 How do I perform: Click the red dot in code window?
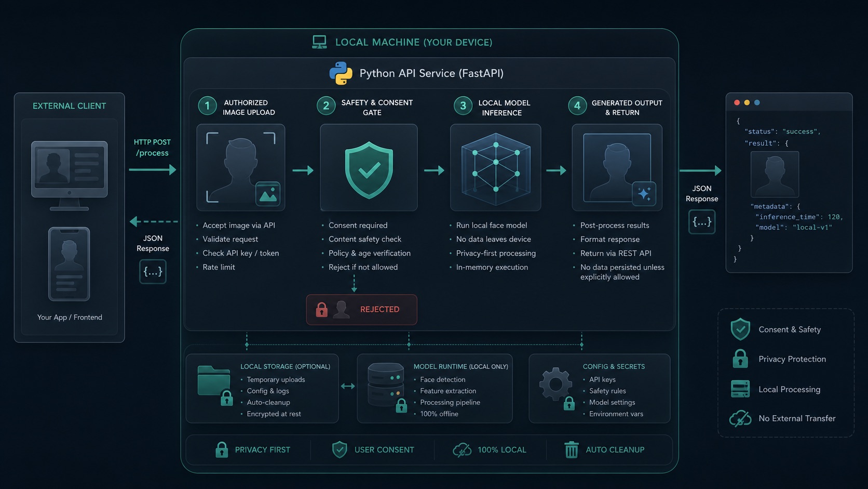point(737,102)
